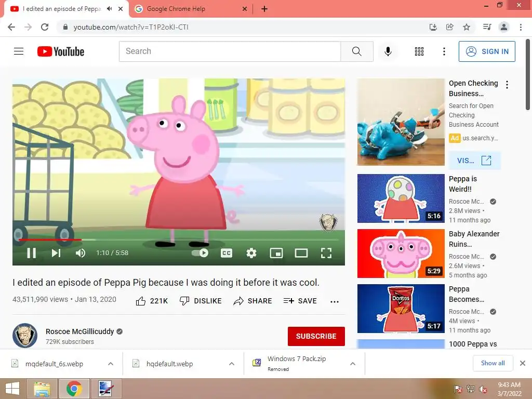532x399 pixels.
Task: Open video settings gear
Action: [x=251, y=253]
